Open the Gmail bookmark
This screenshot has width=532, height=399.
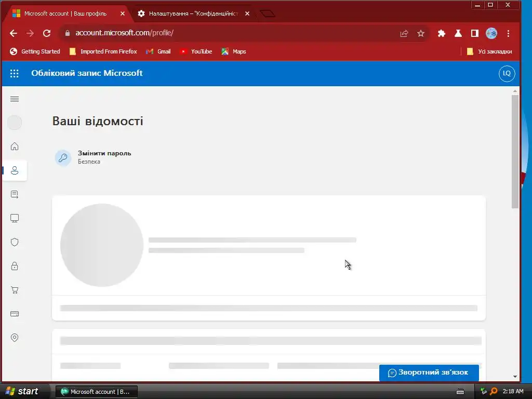click(158, 51)
